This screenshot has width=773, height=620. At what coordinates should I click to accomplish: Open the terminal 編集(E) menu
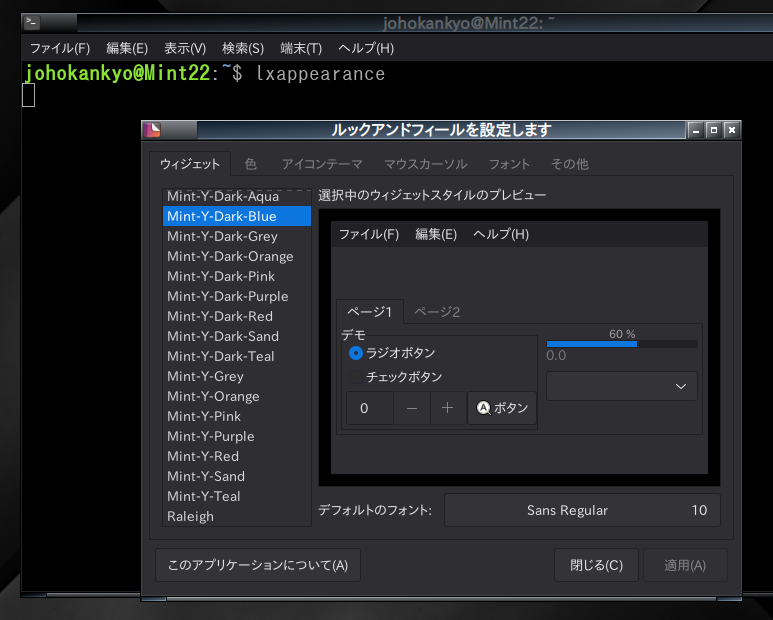[127, 48]
